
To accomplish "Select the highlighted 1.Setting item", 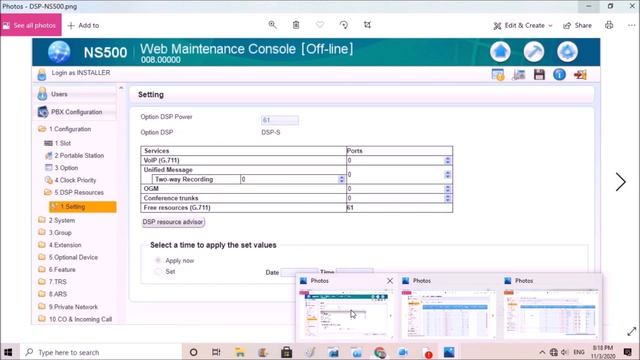I will (x=82, y=207).
